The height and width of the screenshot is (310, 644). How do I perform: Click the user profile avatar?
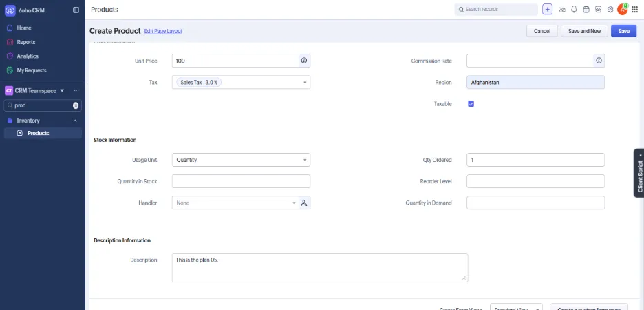tap(622, 10)
